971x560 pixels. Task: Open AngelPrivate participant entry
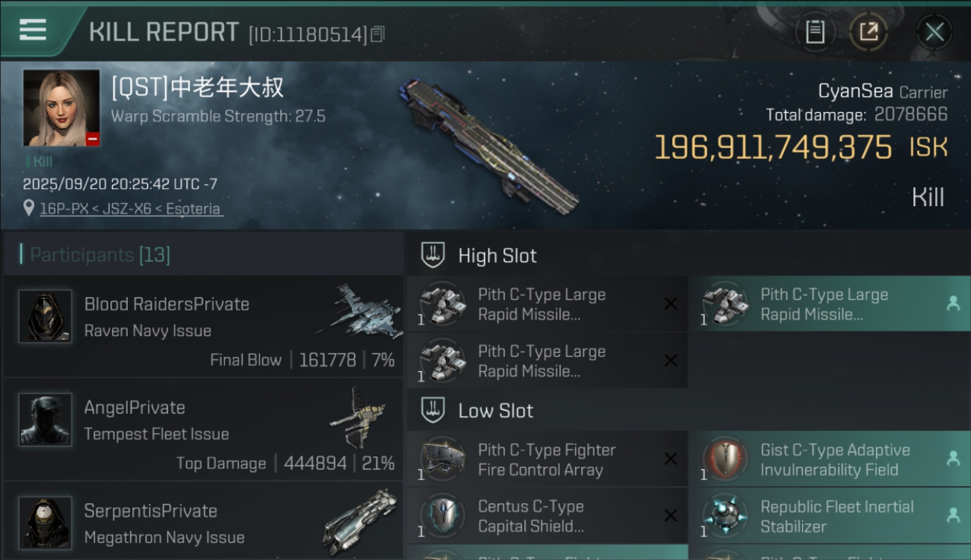(203, 432)
